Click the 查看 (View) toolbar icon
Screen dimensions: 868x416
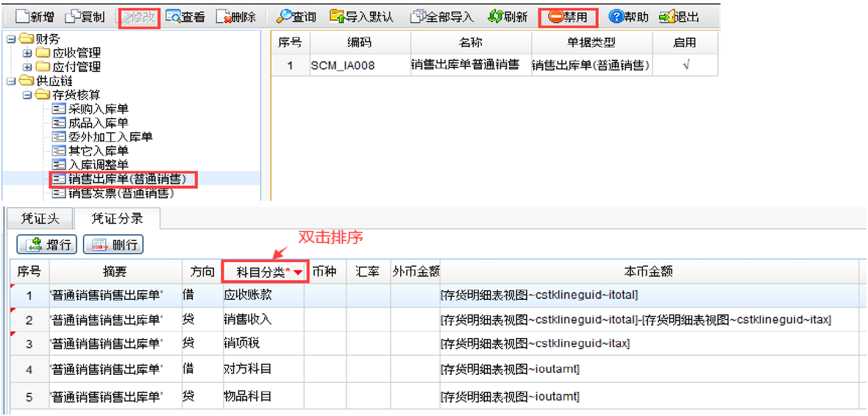pos(174,17)
